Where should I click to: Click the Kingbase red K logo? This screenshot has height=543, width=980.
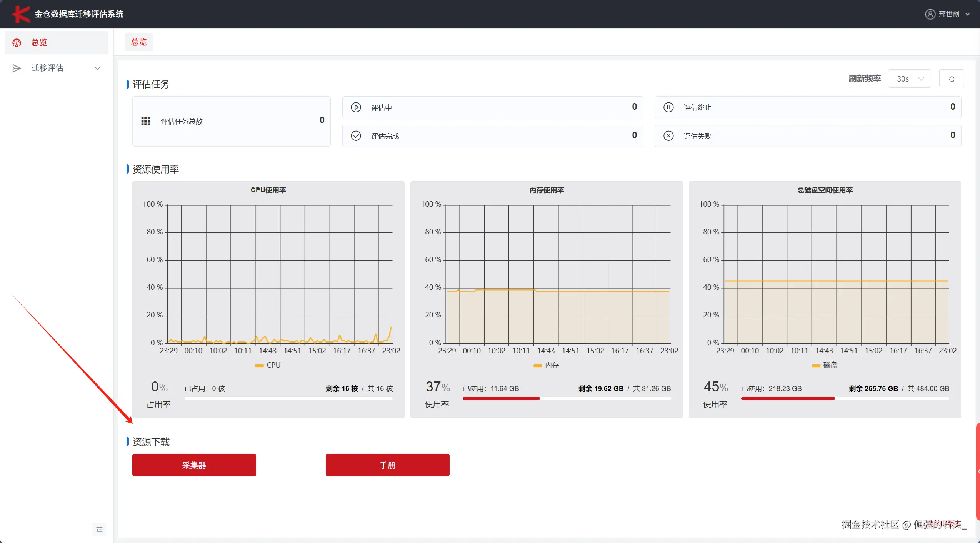(20, 14)
